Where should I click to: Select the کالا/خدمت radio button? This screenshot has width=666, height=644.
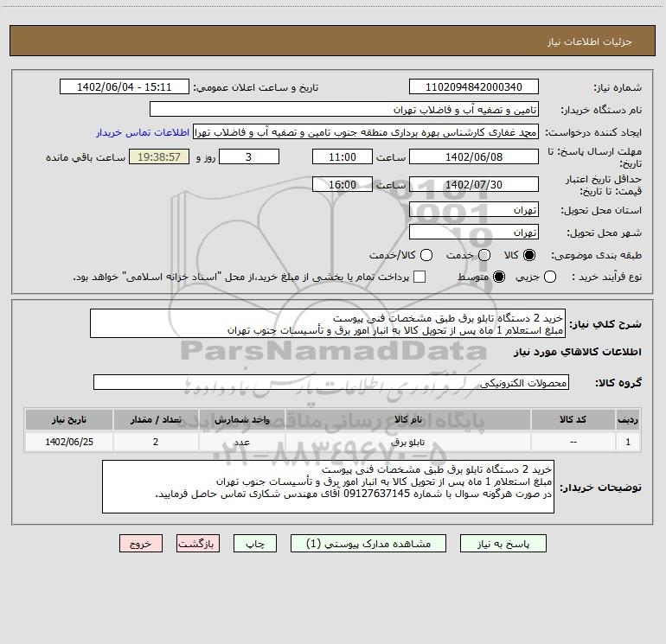pyautogui.click(x=426, y=255)
